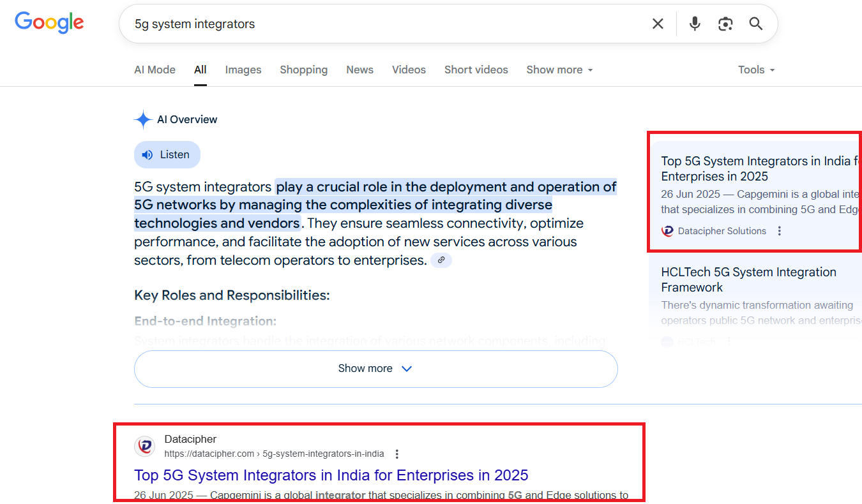Click Datacipher Solutions logo in side card
Screen dimensions: 862x504
667,231
